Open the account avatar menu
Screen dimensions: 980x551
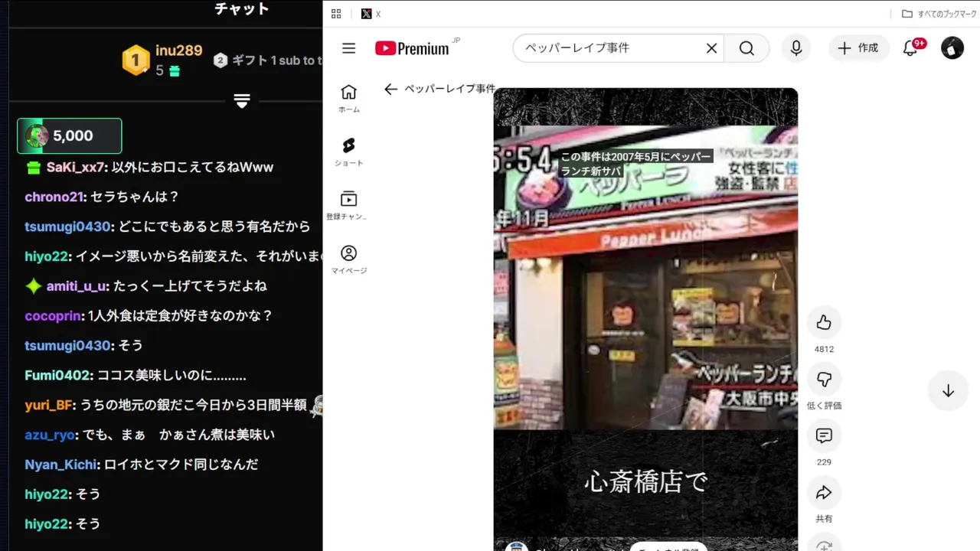pos(952,48)
